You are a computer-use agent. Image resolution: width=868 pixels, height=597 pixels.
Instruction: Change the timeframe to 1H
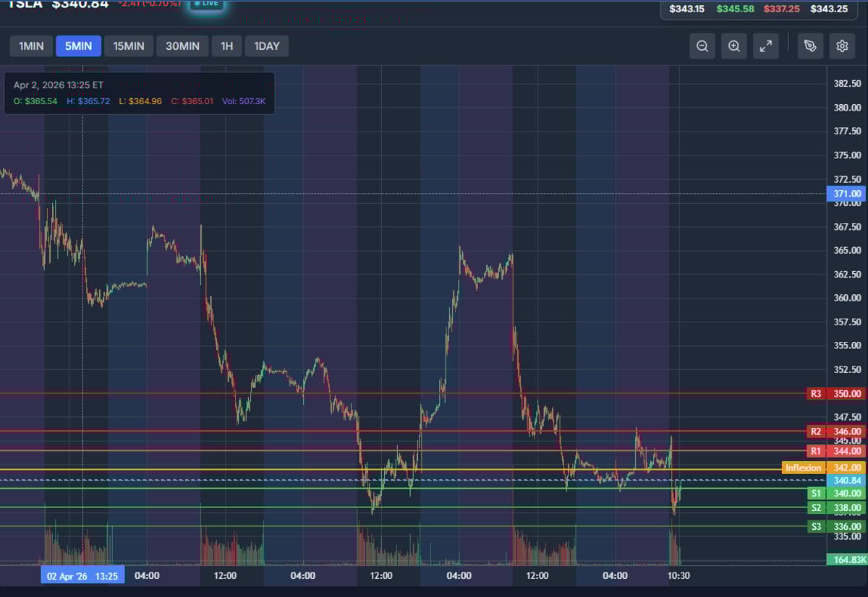[226, 46]
